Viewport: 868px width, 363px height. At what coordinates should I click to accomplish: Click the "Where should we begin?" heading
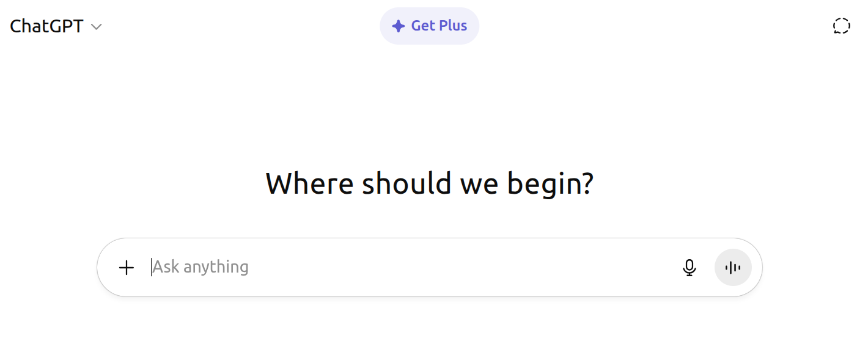click(429, 183)
